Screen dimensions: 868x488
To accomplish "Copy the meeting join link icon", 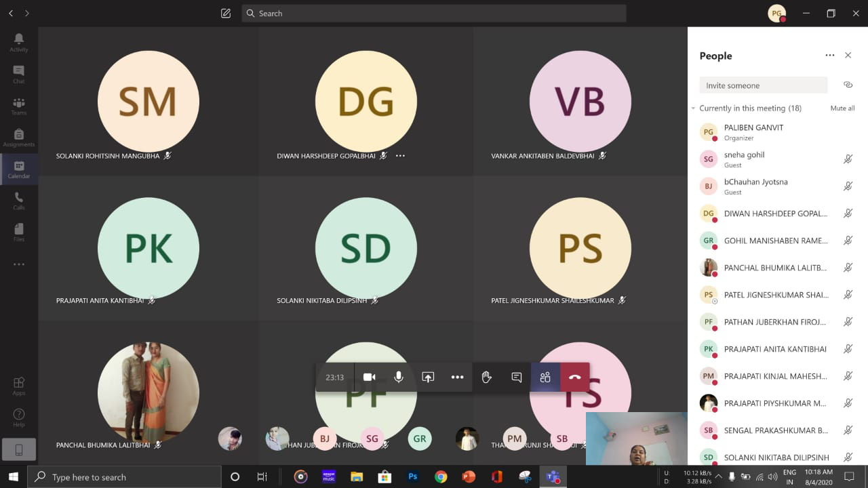I will [848, 85].
